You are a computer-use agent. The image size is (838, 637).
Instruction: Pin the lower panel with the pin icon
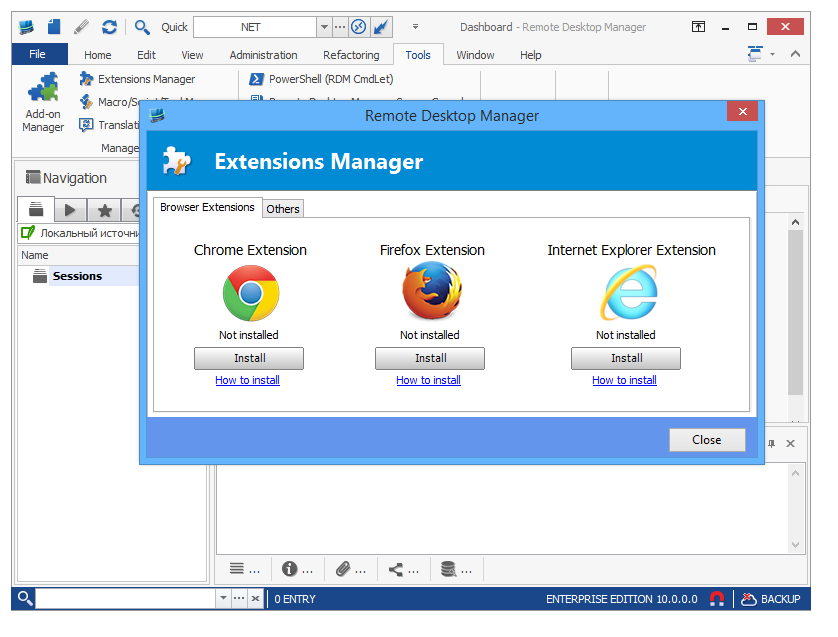(771, 444)
